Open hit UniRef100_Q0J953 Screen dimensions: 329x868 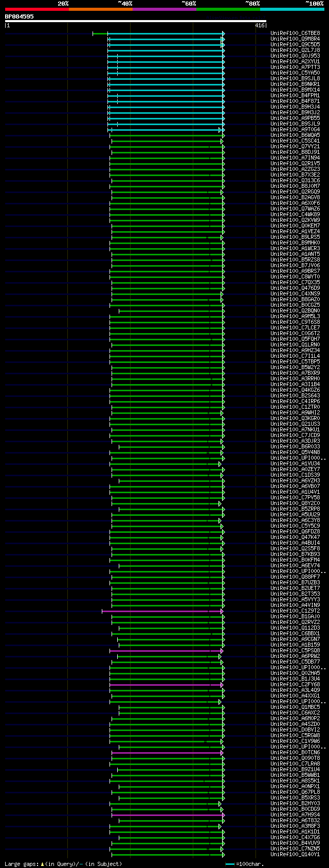(295, 56)
